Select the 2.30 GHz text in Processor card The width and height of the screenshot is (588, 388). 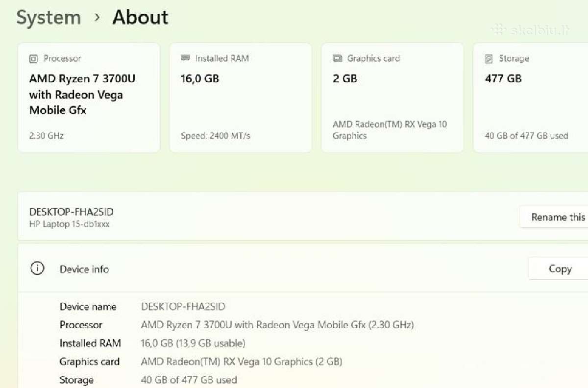47,136
